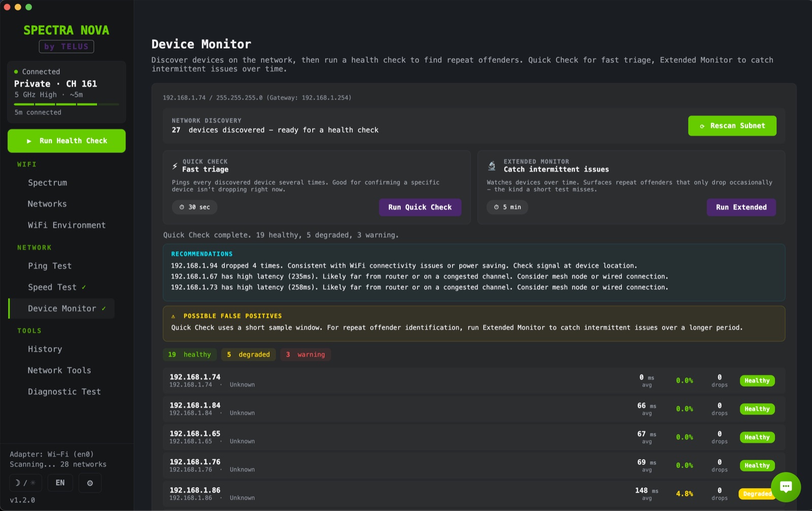The width and height of the screenshot is (812, 511).
Task: Click the Extended Monitor microscope icon
Action: (x=491, y=166)
